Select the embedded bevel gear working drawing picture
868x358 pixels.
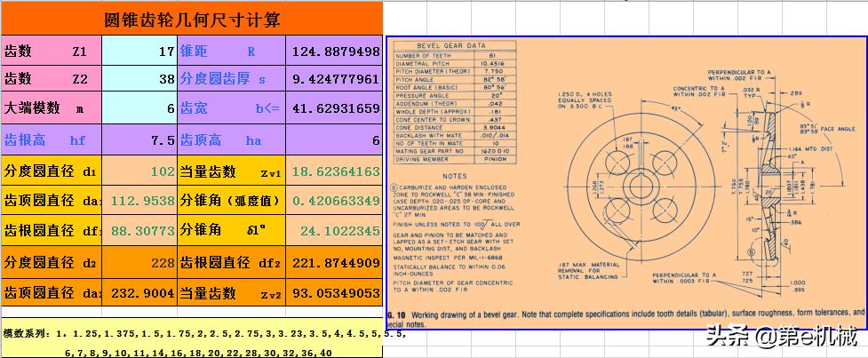pyautogui.click(x=626, y=183)
